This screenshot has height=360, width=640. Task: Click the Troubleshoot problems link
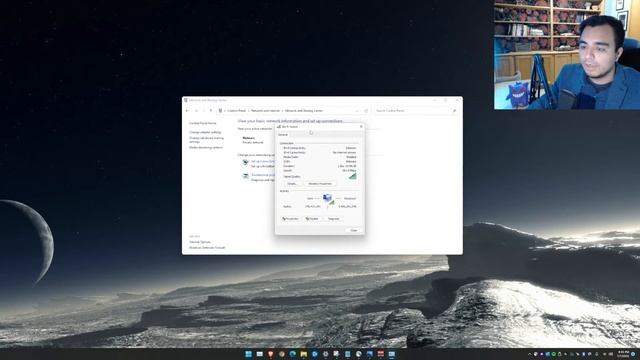263,175
